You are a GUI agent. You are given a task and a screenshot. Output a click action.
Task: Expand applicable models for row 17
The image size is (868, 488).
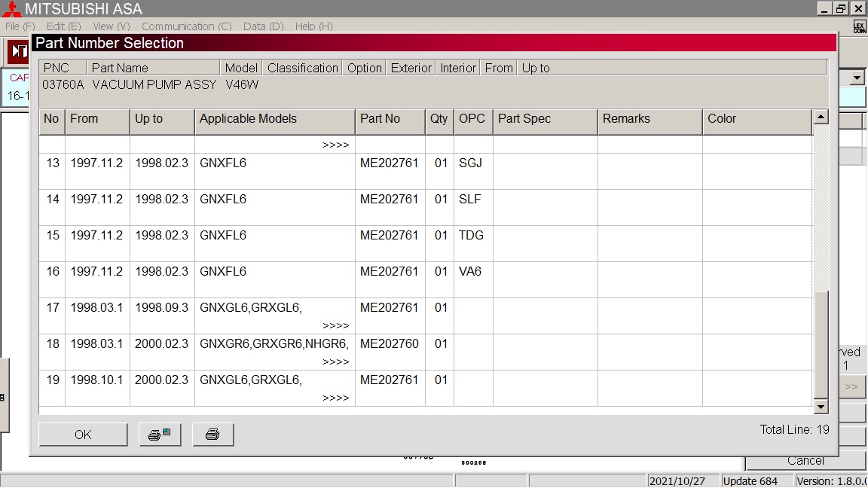tap(335, 326)
